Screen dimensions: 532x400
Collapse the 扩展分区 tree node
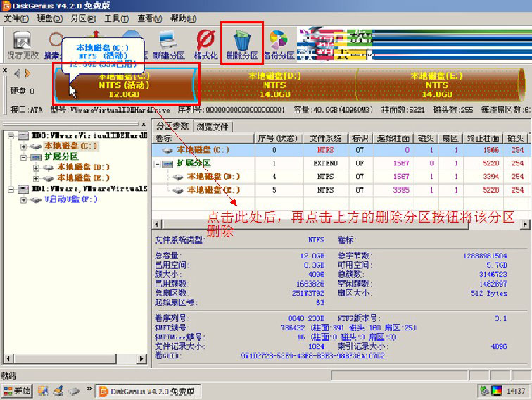(23, 157)
